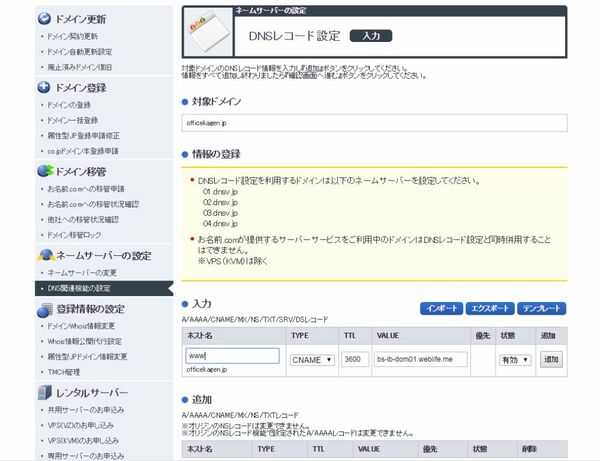
Task: Open TMCH管理 link
Action: (64, 372)
